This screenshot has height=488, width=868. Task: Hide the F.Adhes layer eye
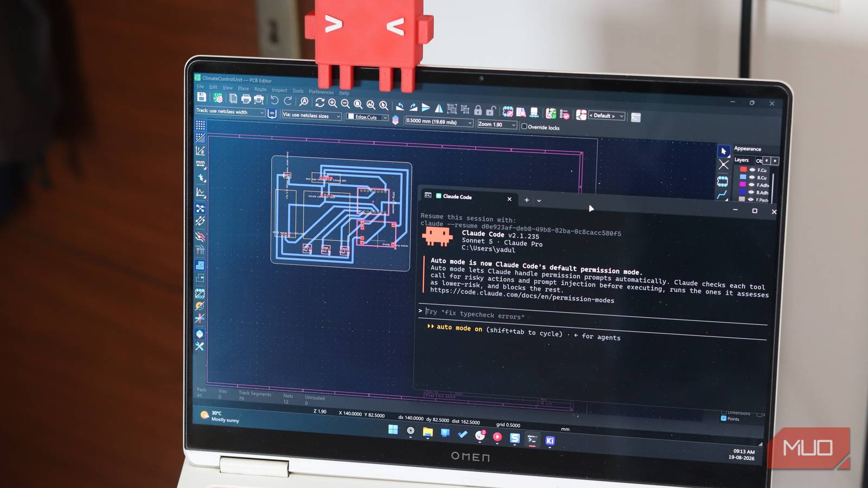[751, 185]
